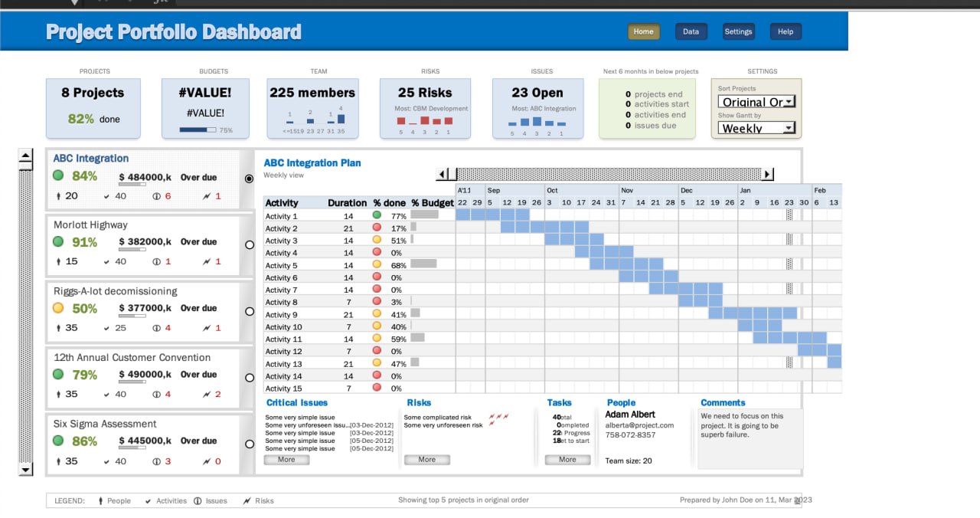This screenshot has height=518, width=980.
Task: Open the Sort Projects dropdown
Action: pos(757,102)
